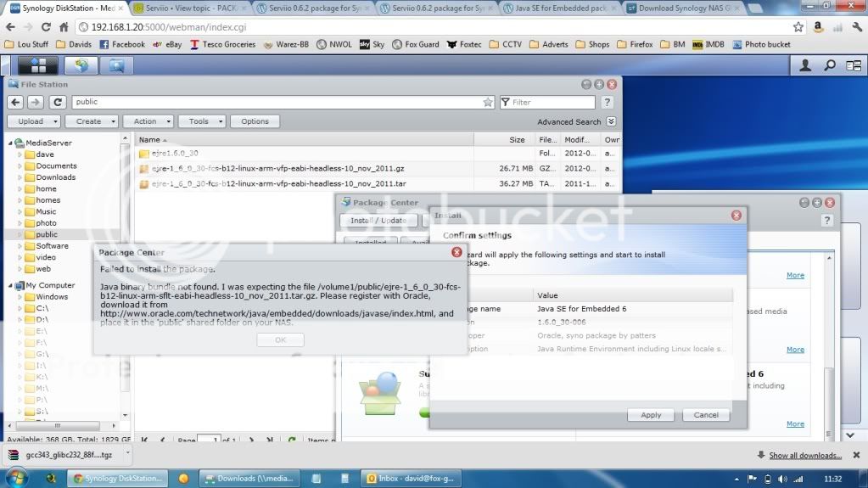
Task: Open the DSM main menu icon
Action: tap(38, 66)
